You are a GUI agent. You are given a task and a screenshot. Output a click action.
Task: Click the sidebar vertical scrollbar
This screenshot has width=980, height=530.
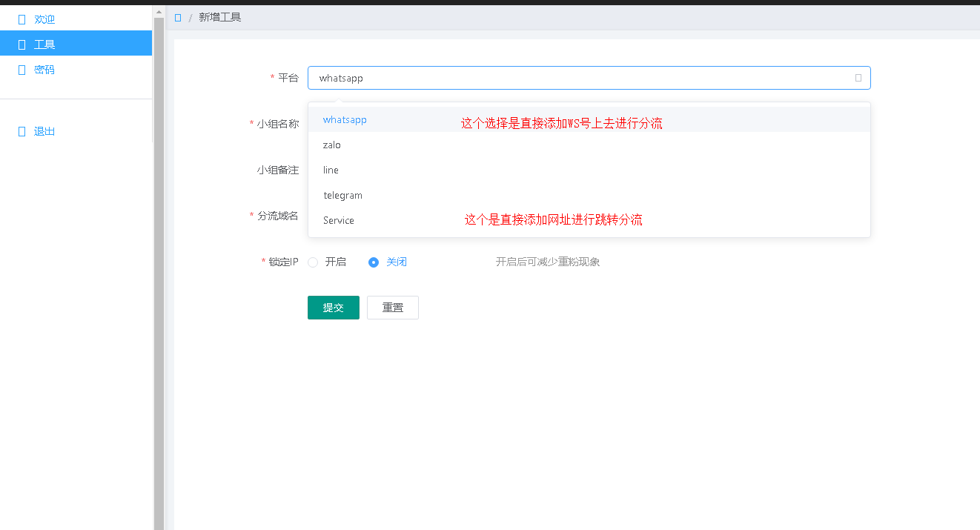coord(159,274)
